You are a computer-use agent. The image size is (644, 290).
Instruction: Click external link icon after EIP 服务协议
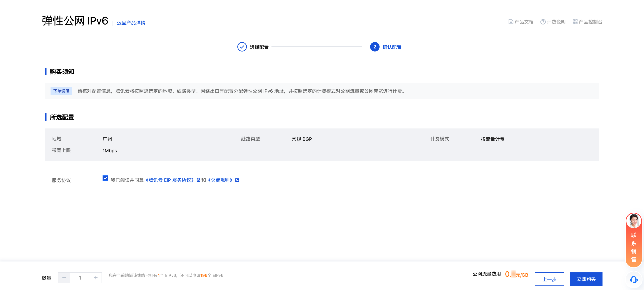198,180
